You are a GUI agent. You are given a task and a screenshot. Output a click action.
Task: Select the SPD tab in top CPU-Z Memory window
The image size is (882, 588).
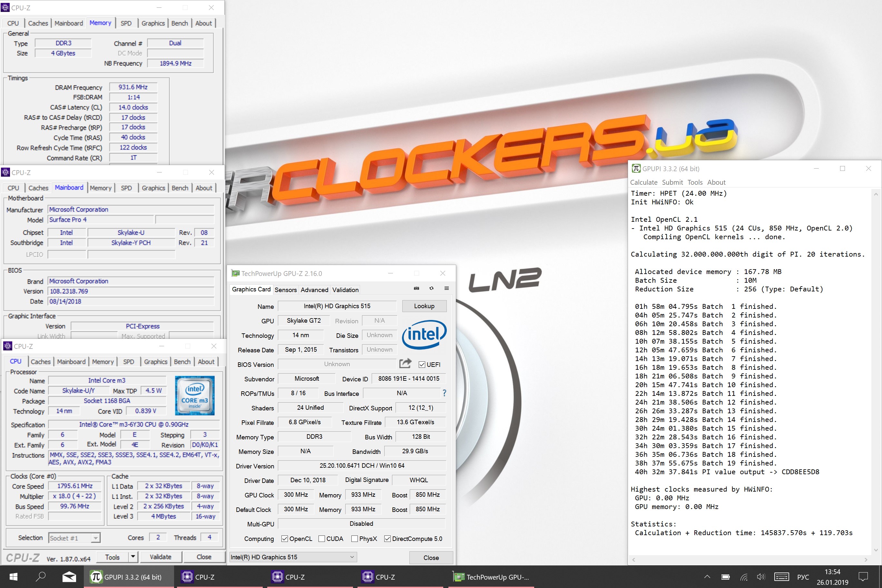(x=126, y=23)
